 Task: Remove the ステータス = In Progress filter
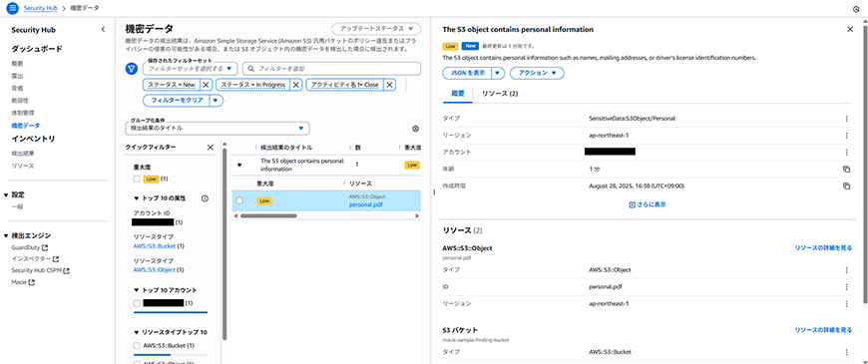pos(295,85)
